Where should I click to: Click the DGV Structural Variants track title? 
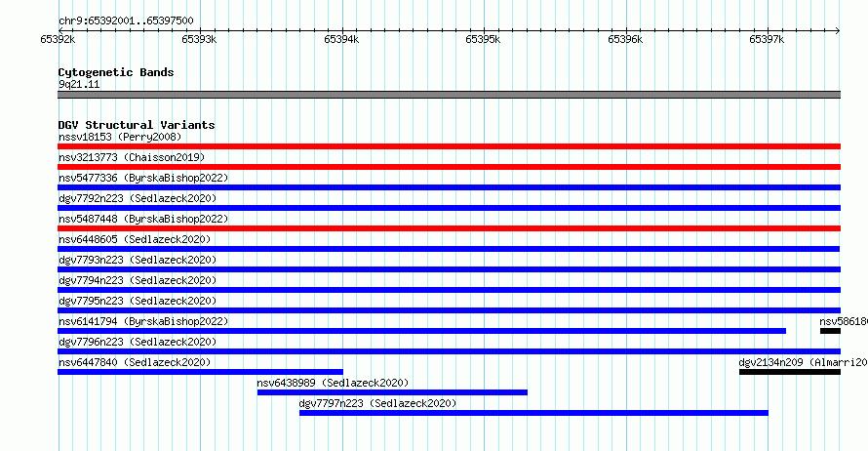tap(137, 125)
